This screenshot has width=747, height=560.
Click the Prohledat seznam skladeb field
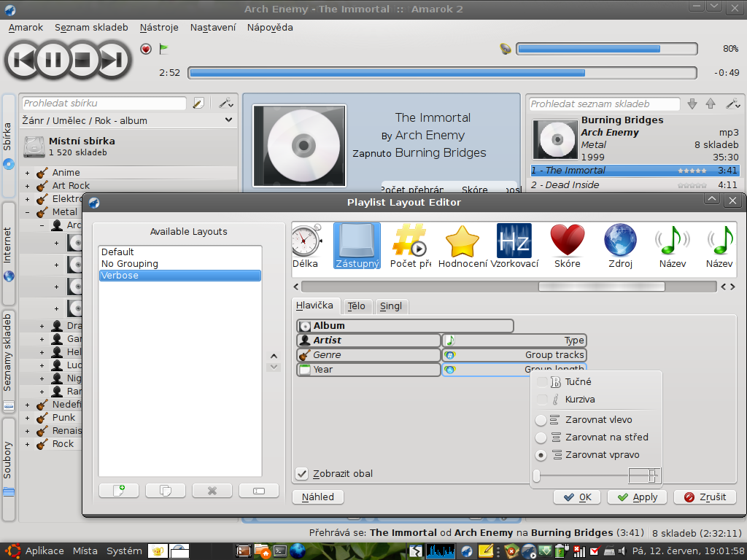coord(605,104)
